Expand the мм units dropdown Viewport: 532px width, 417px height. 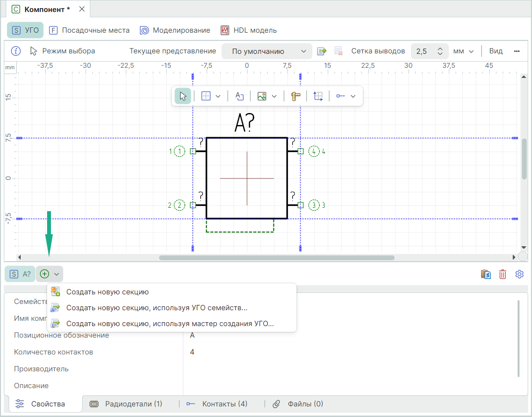point(463,51)
